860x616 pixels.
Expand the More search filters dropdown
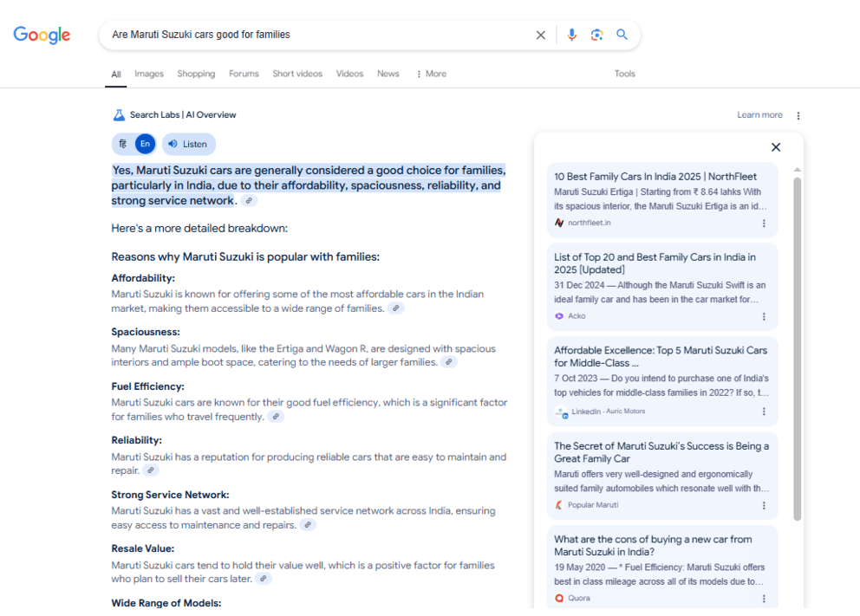pos(431,74)
